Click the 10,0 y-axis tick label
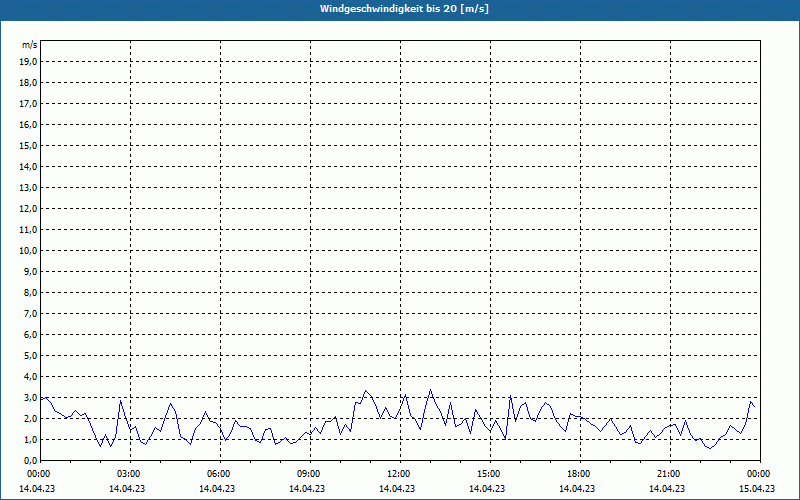800x500 pixels. point(28,251)
